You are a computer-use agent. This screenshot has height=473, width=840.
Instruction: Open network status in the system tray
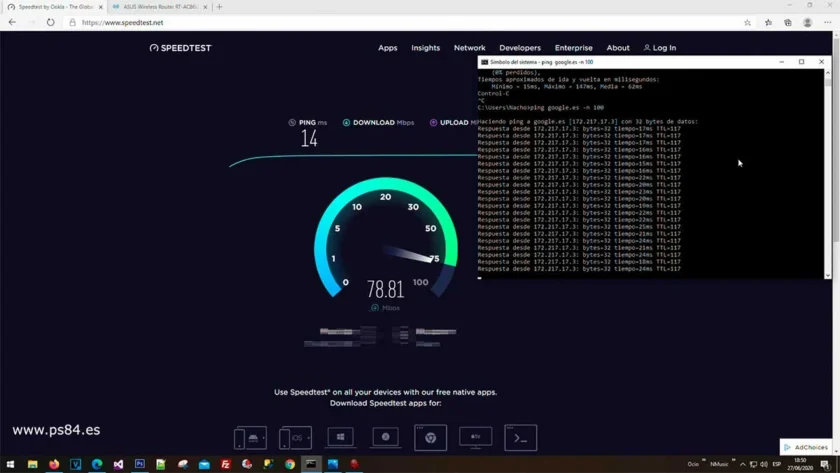point(753,464)
